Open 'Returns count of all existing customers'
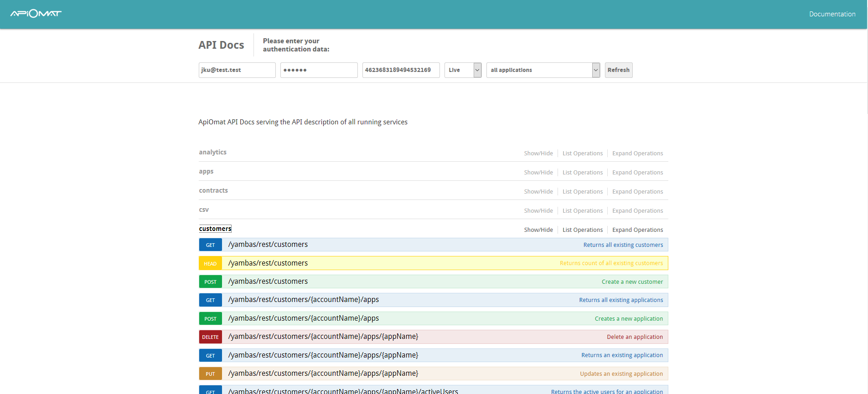 click(x=611, y=263)
